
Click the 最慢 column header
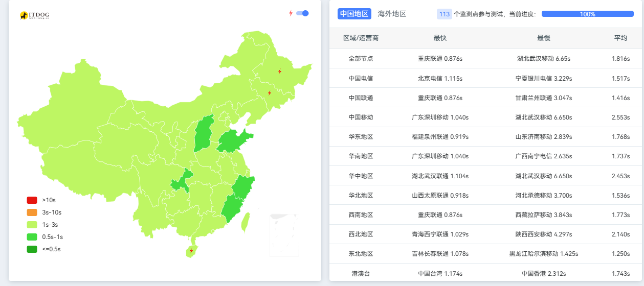[x=543, y=38]
